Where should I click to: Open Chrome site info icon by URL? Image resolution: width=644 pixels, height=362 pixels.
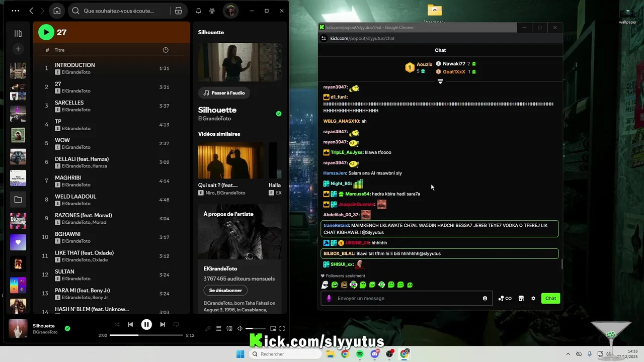click(x=324, y=38)
